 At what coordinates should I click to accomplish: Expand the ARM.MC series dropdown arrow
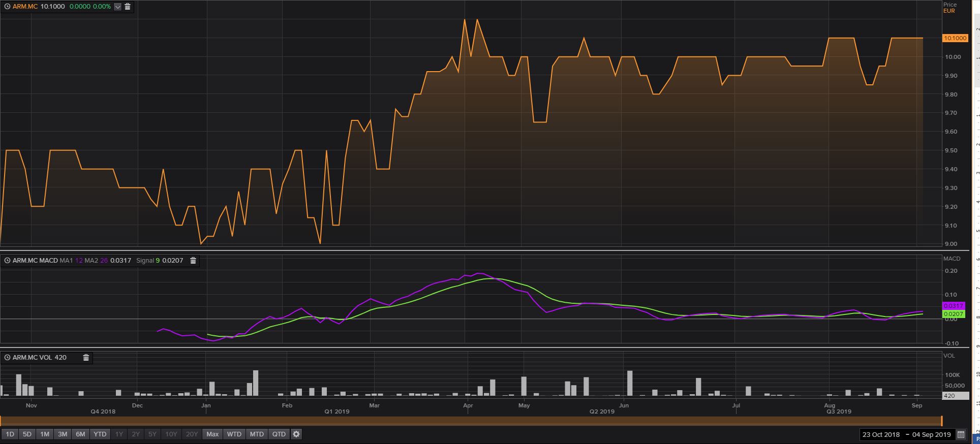117,7
